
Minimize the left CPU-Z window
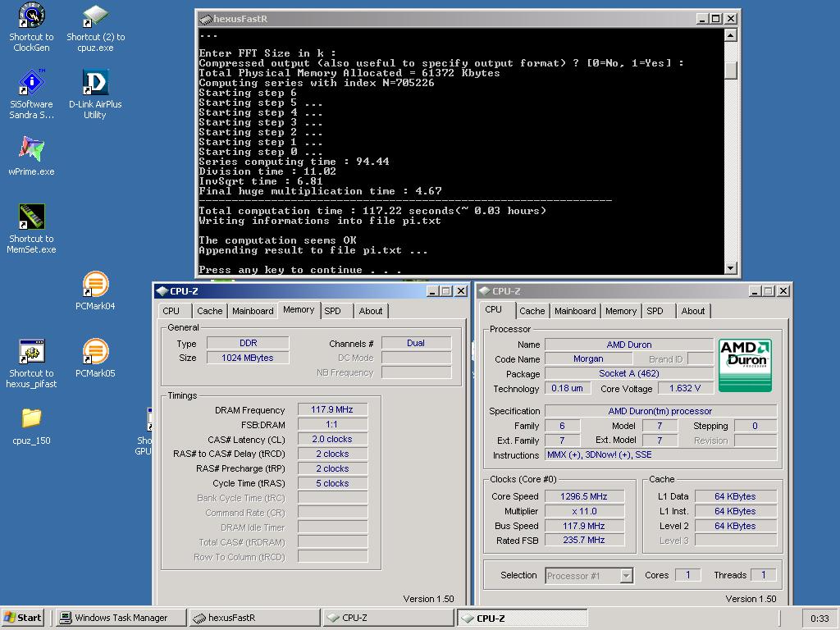point(433,291)
